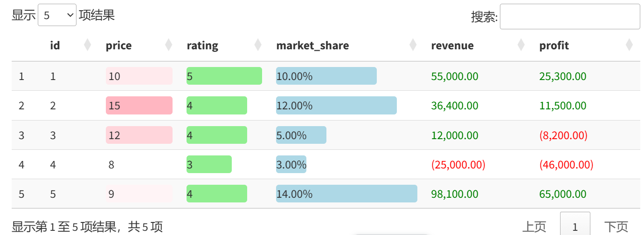This screenshot has width=644, height=235.
Task: Click the blue 3.00% market share bar
Action: click(291, 164)
